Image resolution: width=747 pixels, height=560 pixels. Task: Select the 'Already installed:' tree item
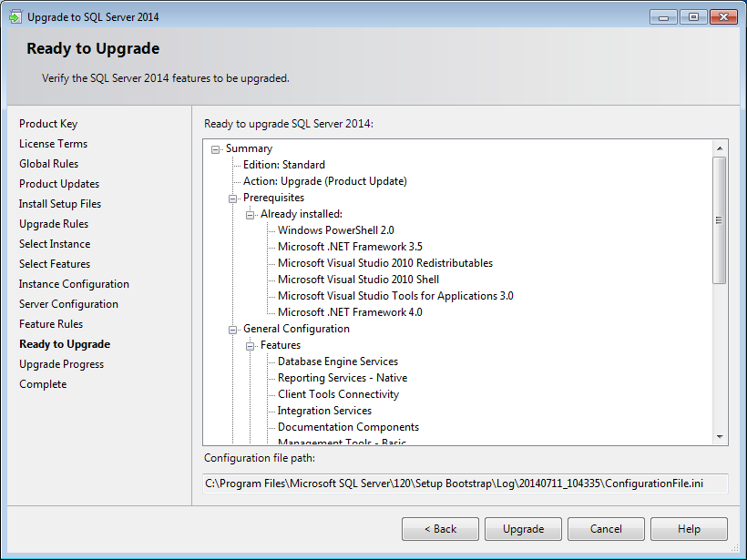302,214
